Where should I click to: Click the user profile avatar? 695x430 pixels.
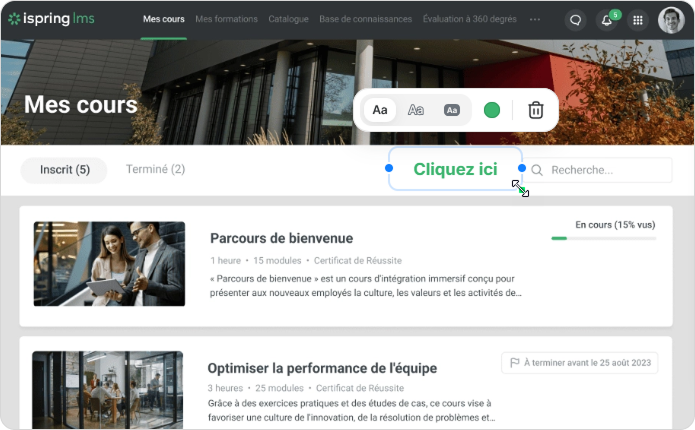click(x=671, y=20)
